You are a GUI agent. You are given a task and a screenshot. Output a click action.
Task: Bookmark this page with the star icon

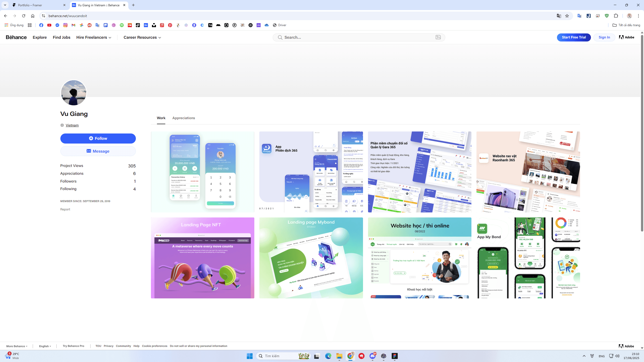pyautogui.click(x=567, y=16)
